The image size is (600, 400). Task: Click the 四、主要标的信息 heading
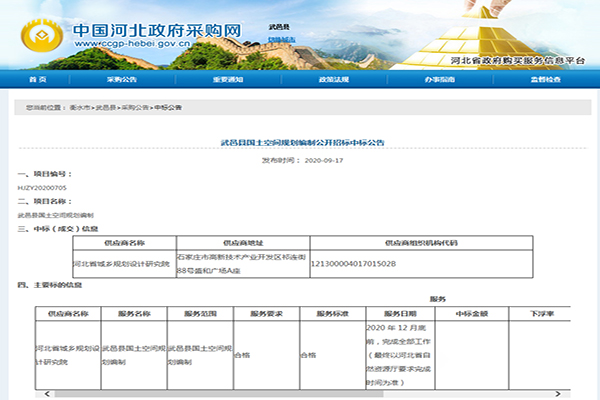(50, 285)
